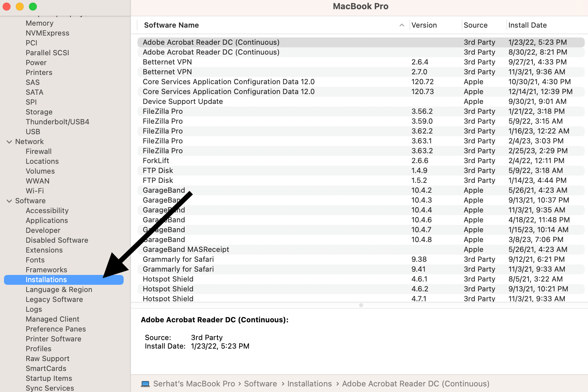This screenshot has width=588, height=392.
Task: Select Startup Items in sidebar
Action: point(49,379)
